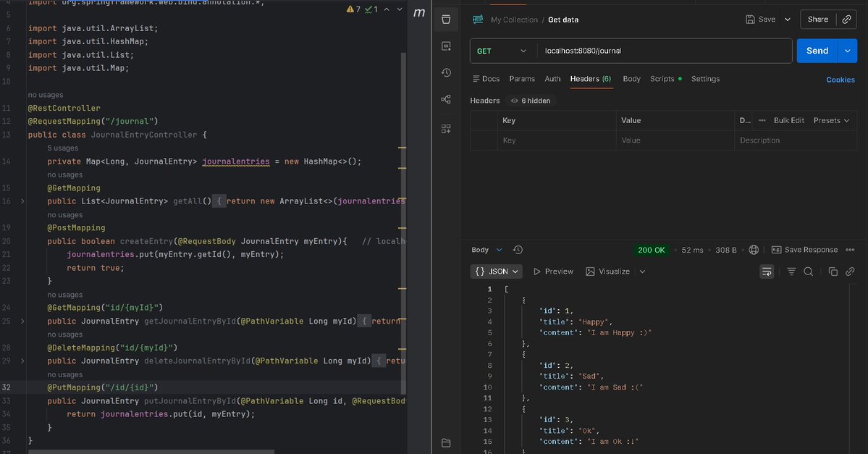This screenshot has height=454, width=868.
Task: Expand the folded getAll method on line 16
Action: 22,201
